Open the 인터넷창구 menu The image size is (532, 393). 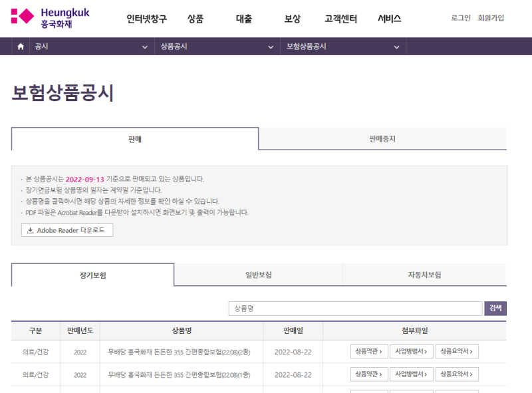pos(146,19)
